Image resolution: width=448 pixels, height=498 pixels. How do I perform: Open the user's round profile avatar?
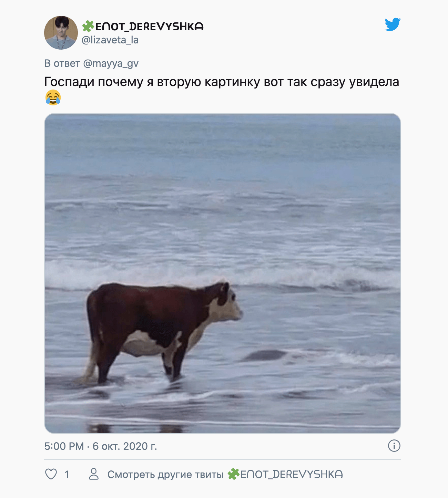[x=61, y=33]
